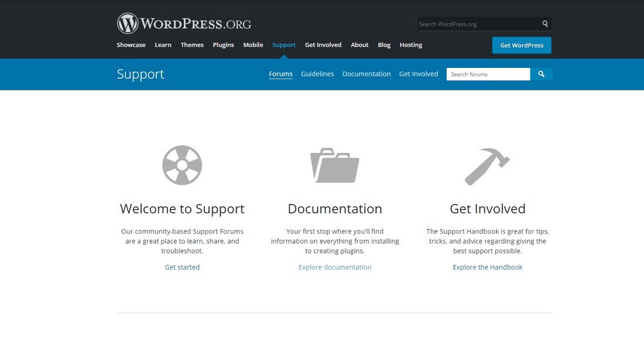The height and width of the screenshot is (337, 644).
Task: Select Documentation in the blue bar
Action: click(366, 74)
